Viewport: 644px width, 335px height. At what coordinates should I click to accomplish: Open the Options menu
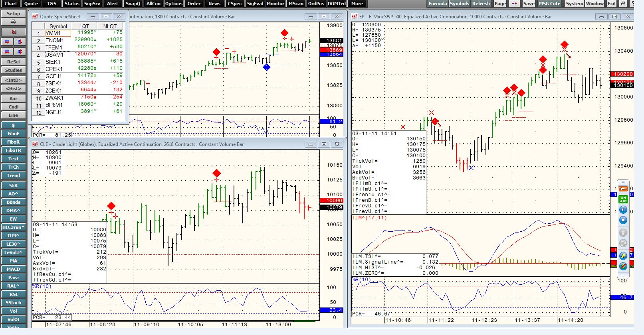click(174, 4)
